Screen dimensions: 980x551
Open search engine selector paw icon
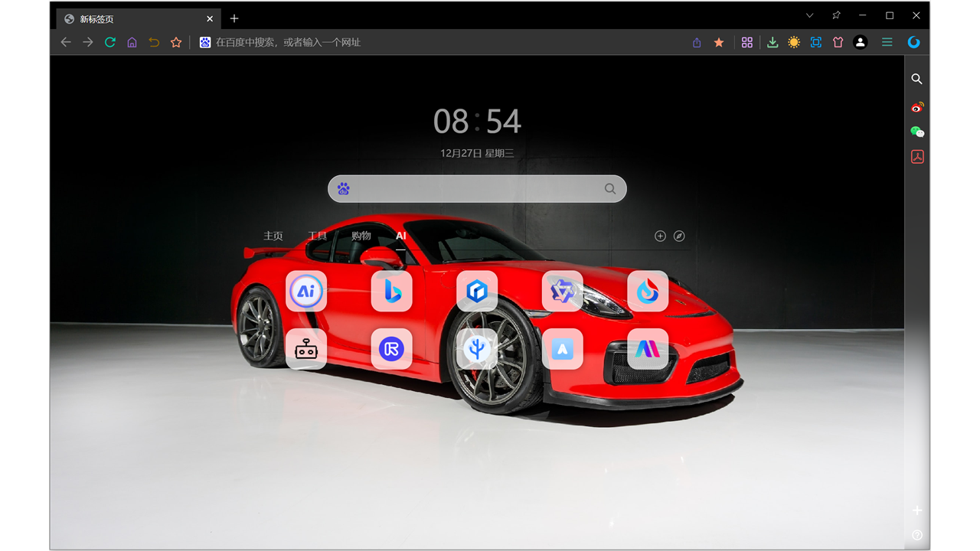[x=344, y=189]
